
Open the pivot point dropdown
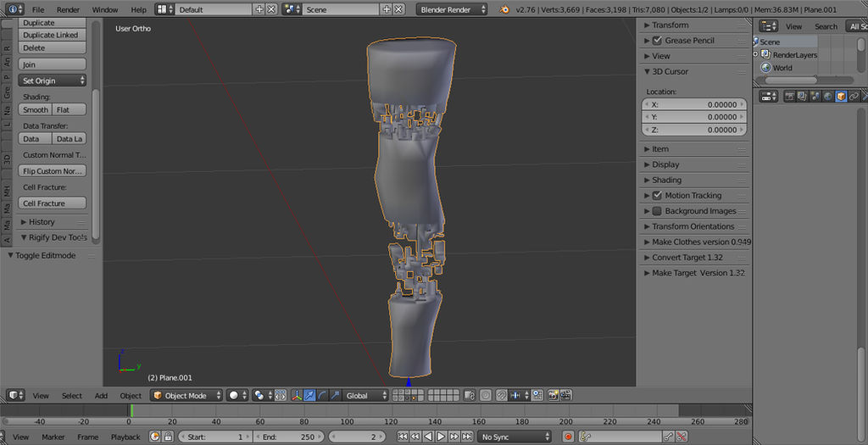click(x=263, y=396)
